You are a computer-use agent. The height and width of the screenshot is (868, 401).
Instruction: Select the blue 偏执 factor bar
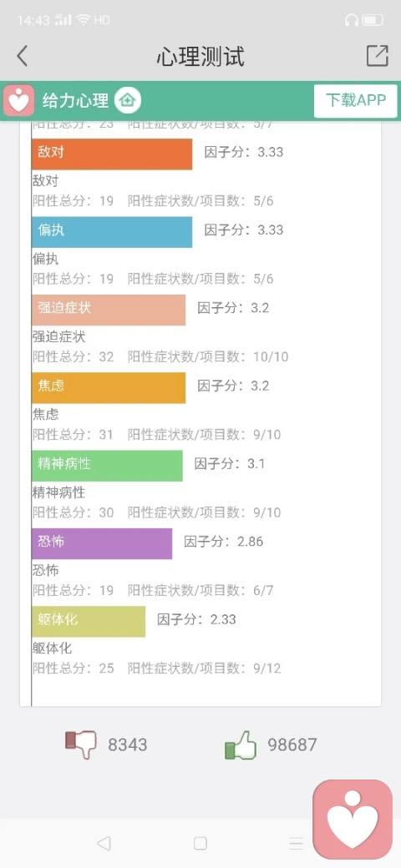[x=112, y=232]
